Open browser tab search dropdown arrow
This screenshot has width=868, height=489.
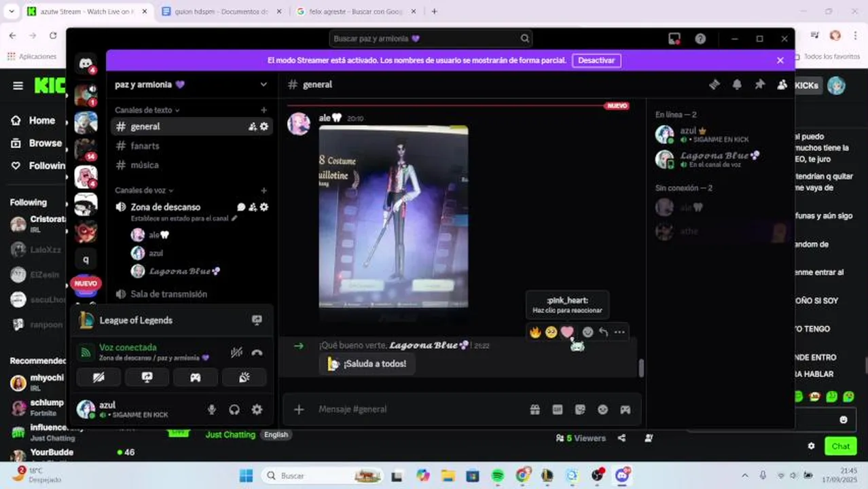coord(11,12)
